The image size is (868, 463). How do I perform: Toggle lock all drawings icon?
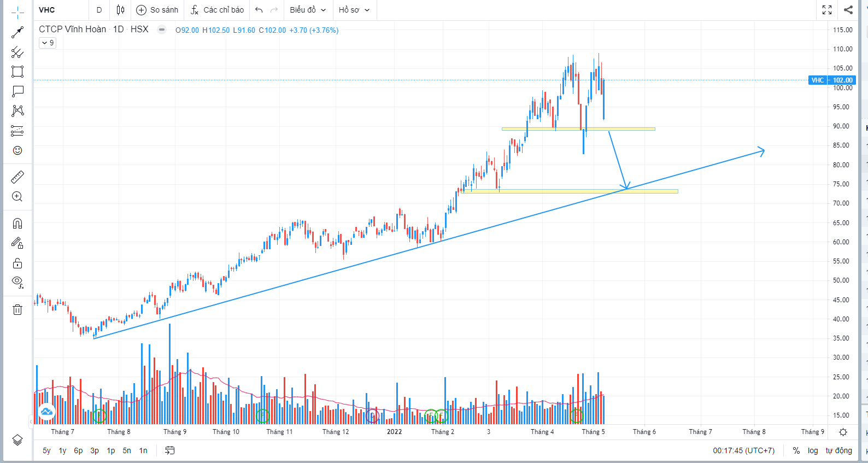click(x=17, y=263)
